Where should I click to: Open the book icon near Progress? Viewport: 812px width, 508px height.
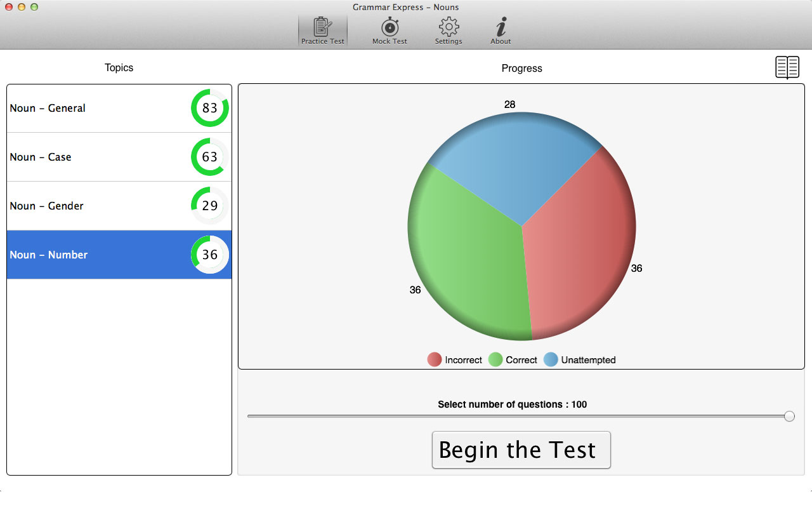(787, 67)
